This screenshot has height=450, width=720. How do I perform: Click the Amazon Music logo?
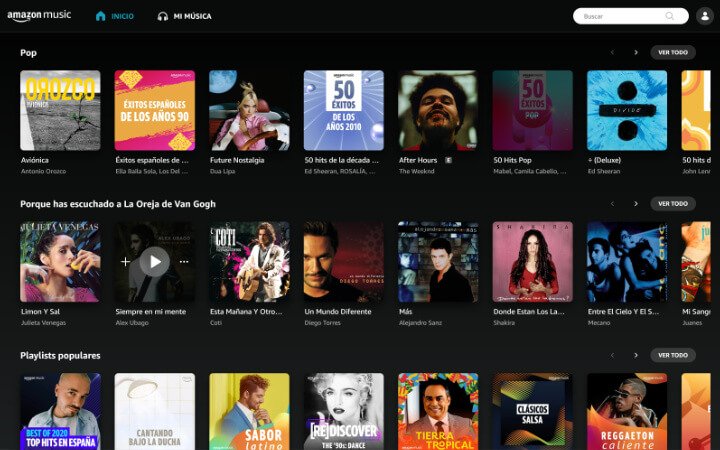pyautogui.click(x=39, y=15)
